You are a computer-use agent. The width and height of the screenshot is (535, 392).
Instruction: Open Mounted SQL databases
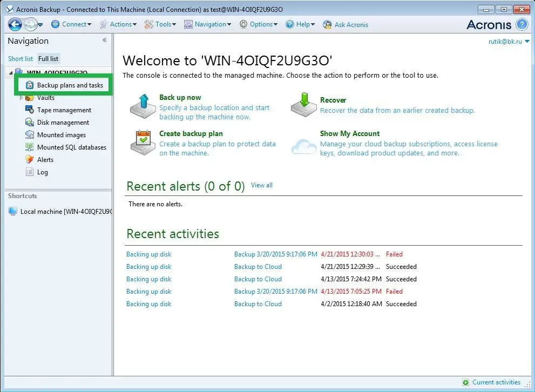click(72, 147)
